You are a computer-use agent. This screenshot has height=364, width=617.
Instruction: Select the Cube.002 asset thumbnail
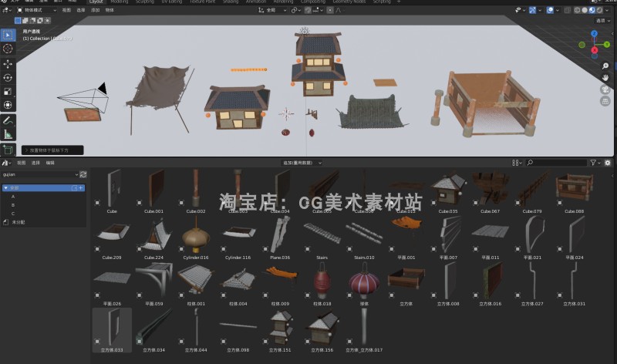click(x=196, y=190)
